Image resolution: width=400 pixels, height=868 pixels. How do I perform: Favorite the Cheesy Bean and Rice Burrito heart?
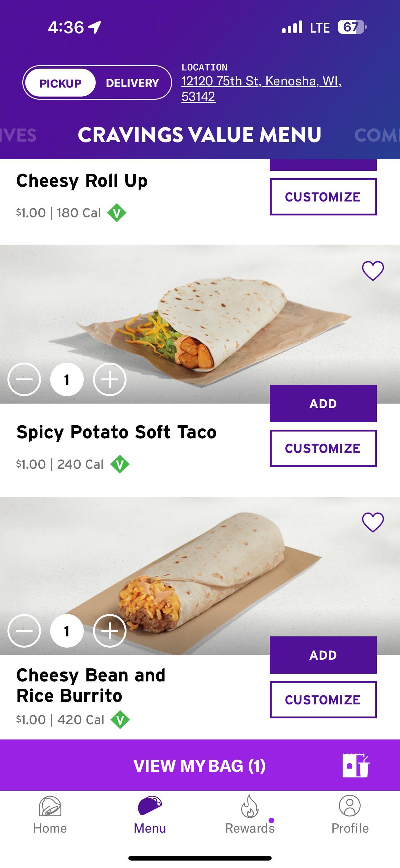pyautogui.click(x=373, y=522)
